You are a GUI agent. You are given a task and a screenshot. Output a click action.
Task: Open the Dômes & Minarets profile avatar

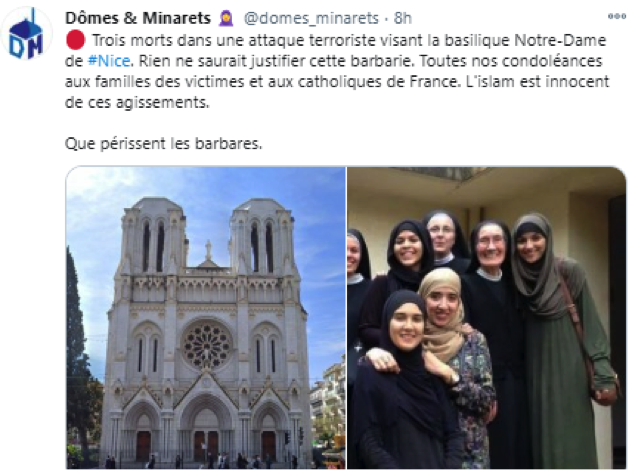coord(27,34)
